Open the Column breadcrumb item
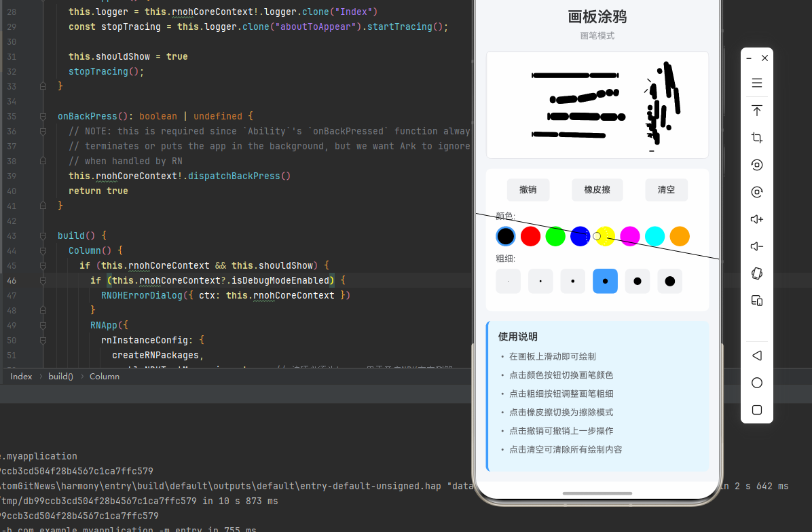Image resolution: width=812 pixels, height=532 pixels. 104,376
